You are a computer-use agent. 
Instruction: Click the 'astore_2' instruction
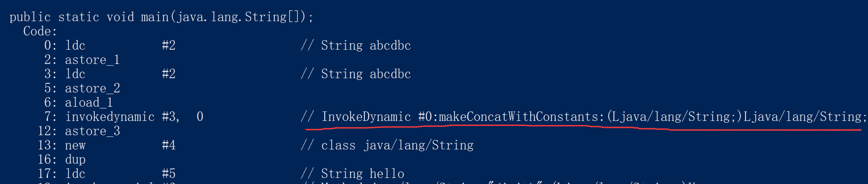92,88
